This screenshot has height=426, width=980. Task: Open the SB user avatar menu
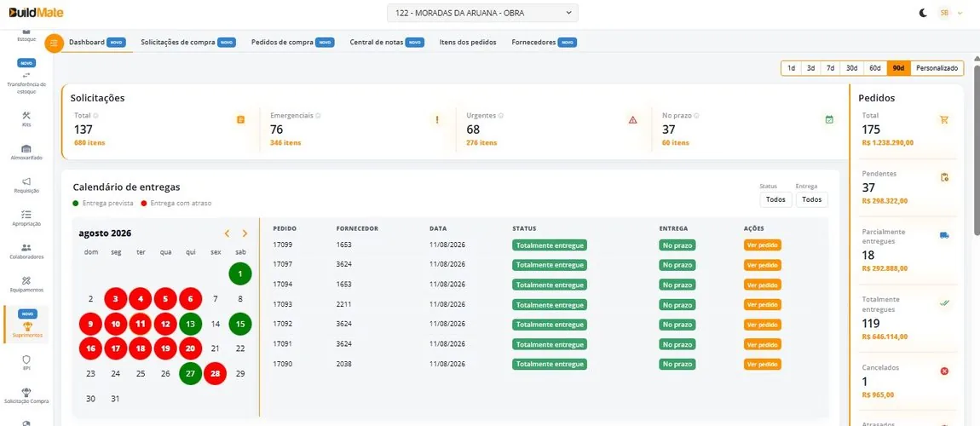click(943, 13)
